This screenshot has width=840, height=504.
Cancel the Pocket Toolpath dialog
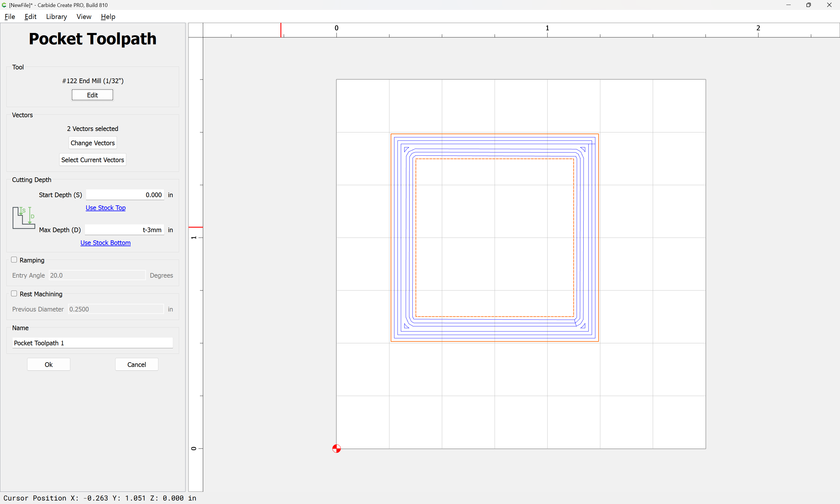click(136, 364)
